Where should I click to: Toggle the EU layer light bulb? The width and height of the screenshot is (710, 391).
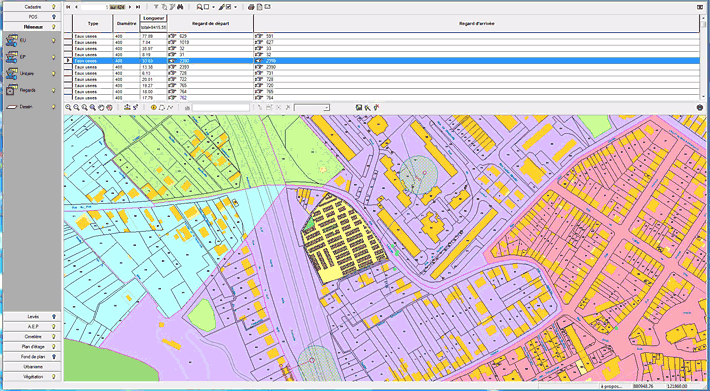tap(54, 41)
